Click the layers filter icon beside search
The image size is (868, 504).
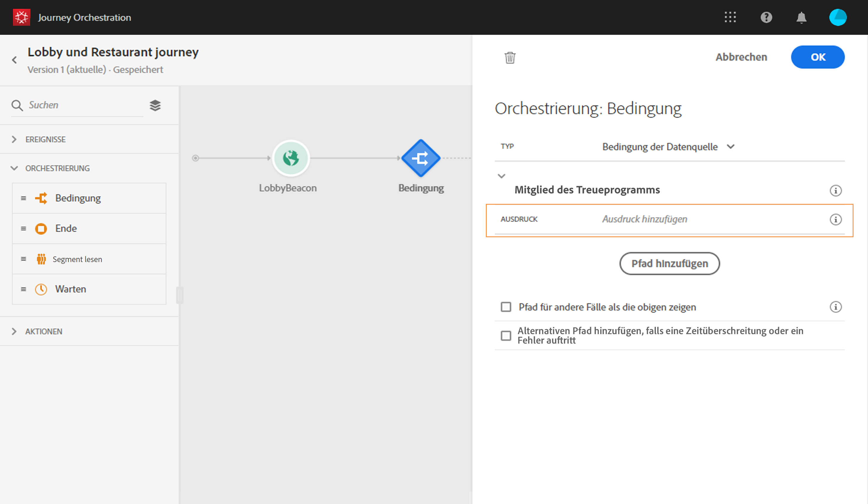pos(155,105)
